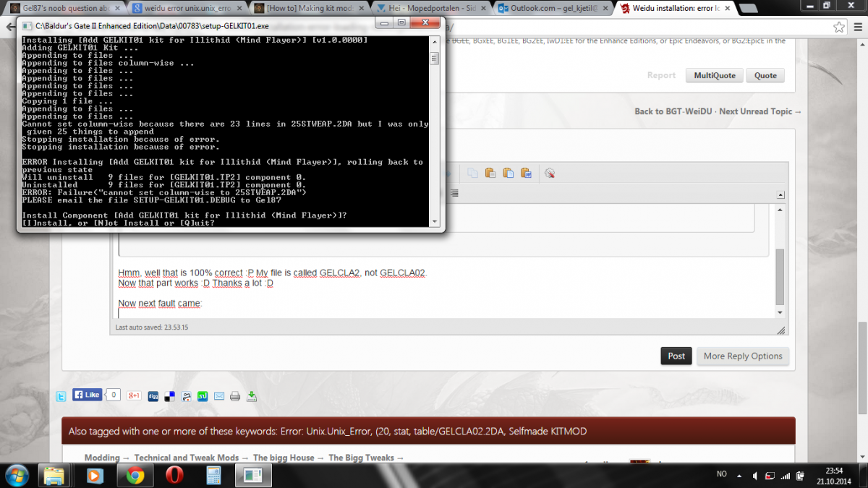This screenshot has height=488, width=868.
Task: Click the NO language indicator in the taskbar
Action: point(721,474)
